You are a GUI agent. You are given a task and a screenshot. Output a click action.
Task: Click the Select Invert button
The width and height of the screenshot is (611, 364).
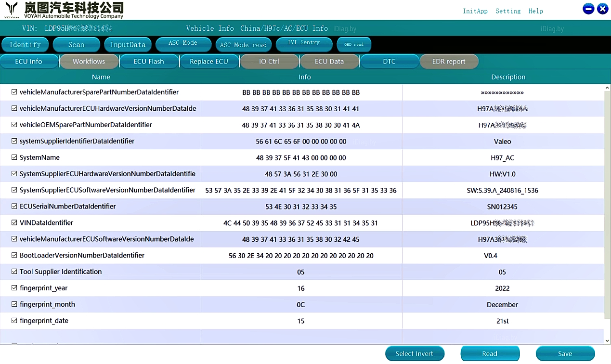point(414,353)
